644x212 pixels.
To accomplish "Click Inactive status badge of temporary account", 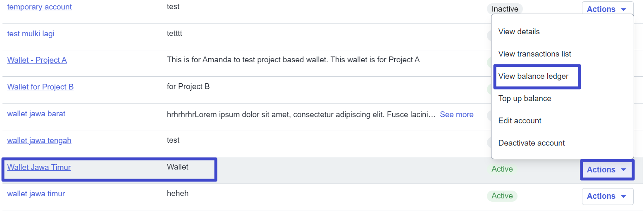I will pos(505,9).
